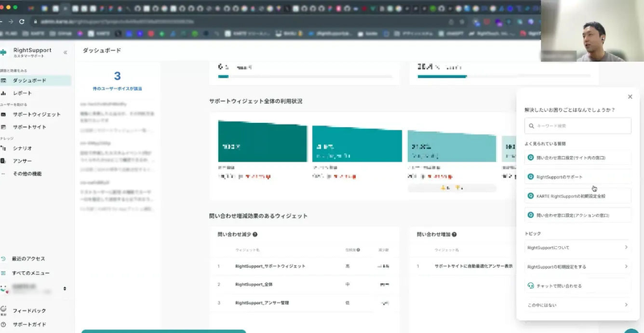This screenshot has width=644, height=333.
Task: Close the help widget panel
Action: [x=630, y=97]
